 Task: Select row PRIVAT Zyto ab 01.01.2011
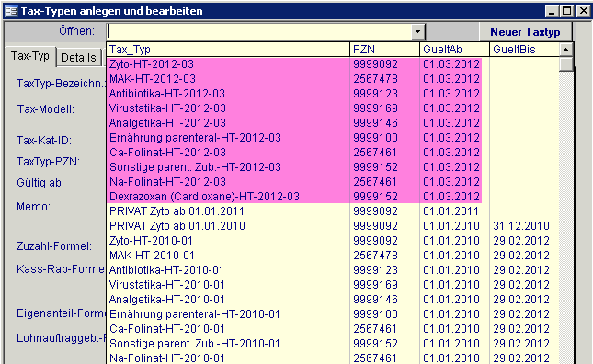click(x=333, y=211)
